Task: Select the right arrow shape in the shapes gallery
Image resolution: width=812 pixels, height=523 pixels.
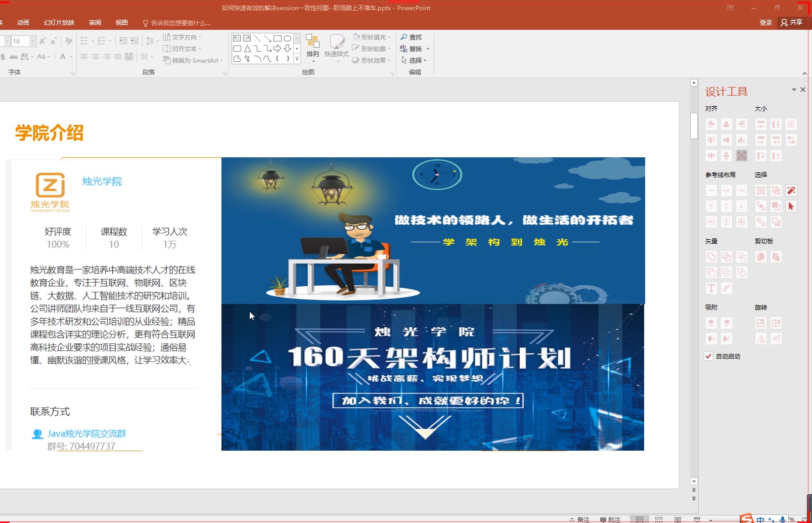Action: point(278,49)
